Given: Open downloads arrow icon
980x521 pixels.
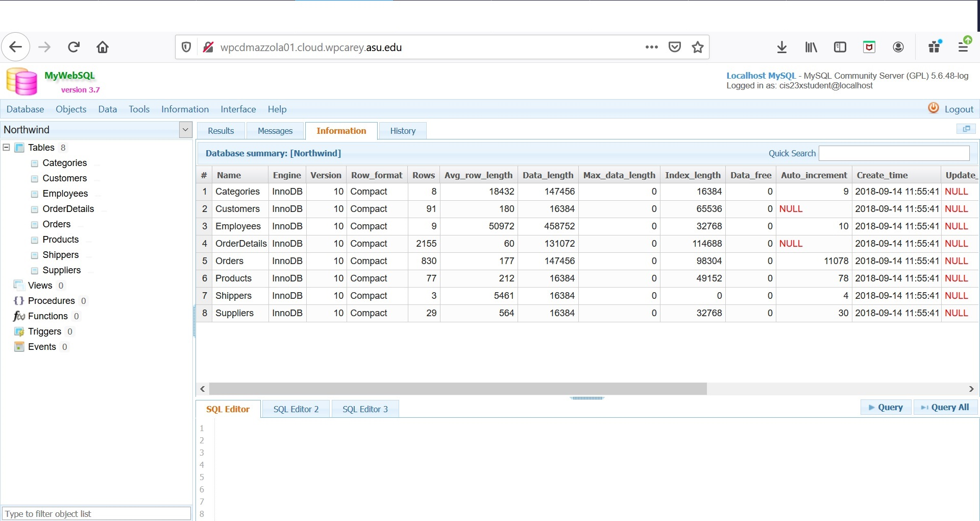Looking at the screenshot, I should [x=782, y=48].
